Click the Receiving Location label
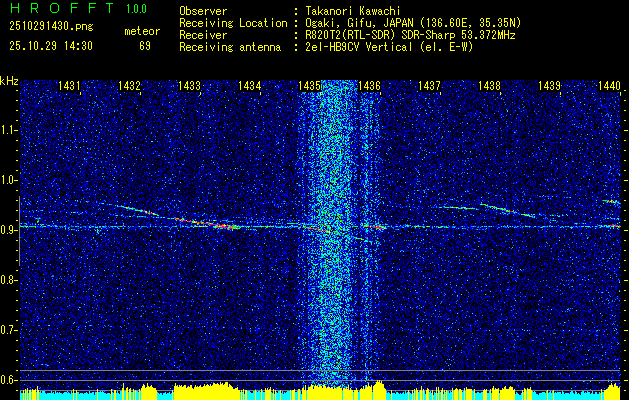The image size is (629, 400). pos(233,23)
